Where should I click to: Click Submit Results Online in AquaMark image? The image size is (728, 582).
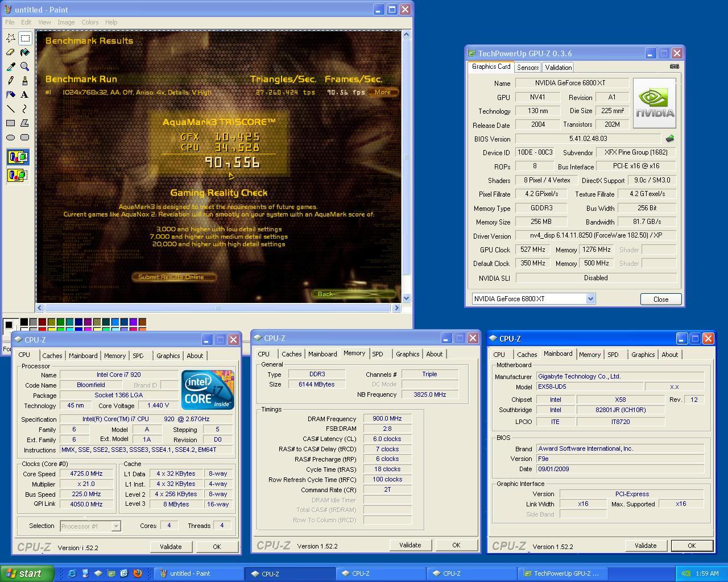pyautogui.click(x=174, y=277)
